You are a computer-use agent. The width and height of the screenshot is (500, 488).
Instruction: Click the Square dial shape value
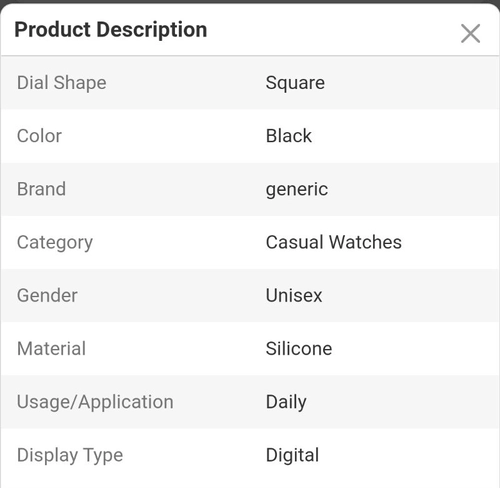tap(295, 83)
